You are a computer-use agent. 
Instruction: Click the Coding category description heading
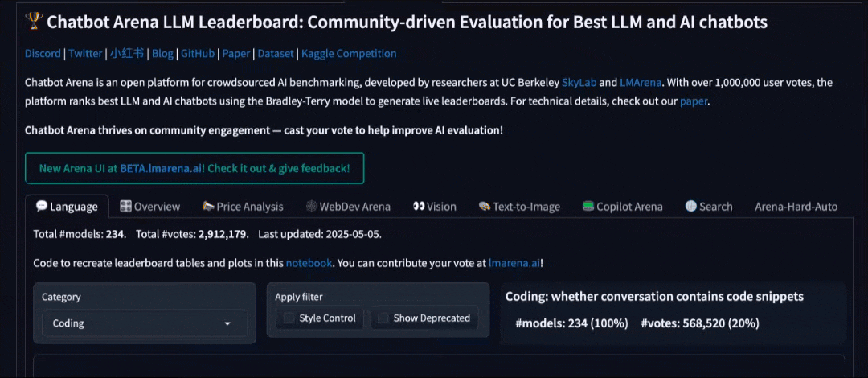pyautogui.click(x=654, y=297)
